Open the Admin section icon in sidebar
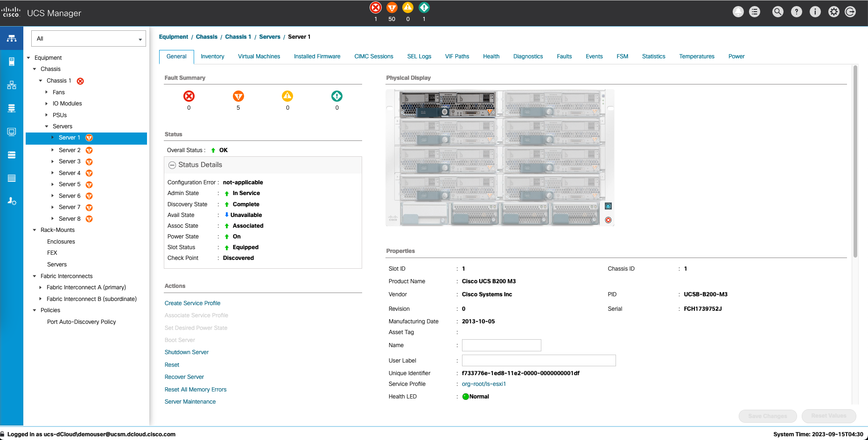 (12, 201)
